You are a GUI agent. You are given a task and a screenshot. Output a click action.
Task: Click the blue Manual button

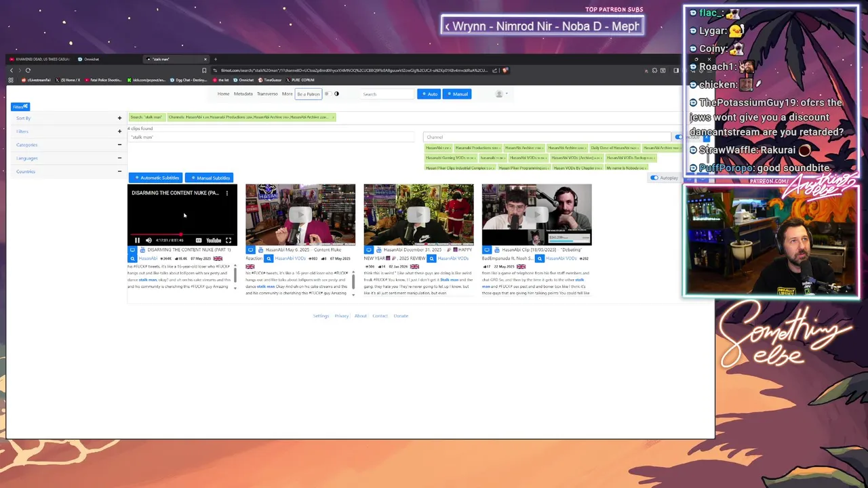click(457, 94)
